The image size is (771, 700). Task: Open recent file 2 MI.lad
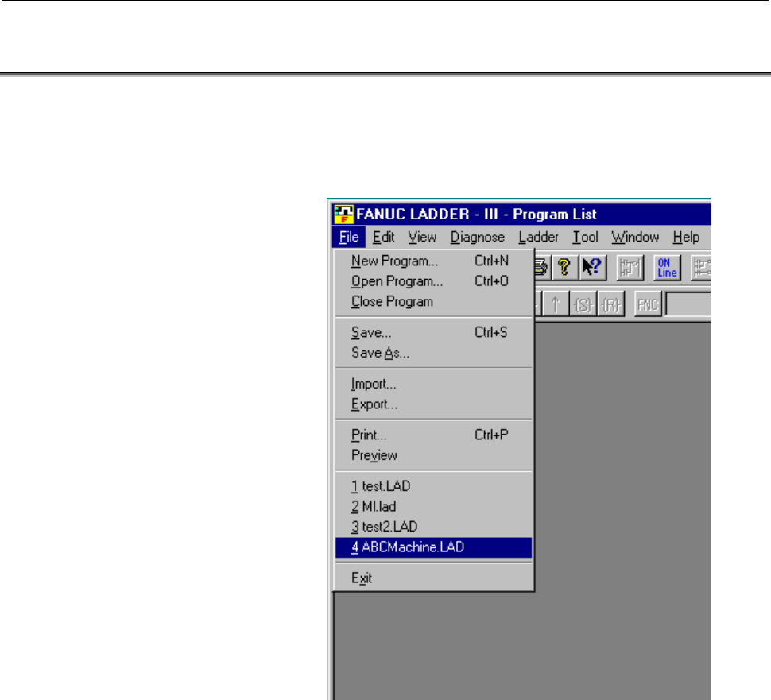point(434,506)
